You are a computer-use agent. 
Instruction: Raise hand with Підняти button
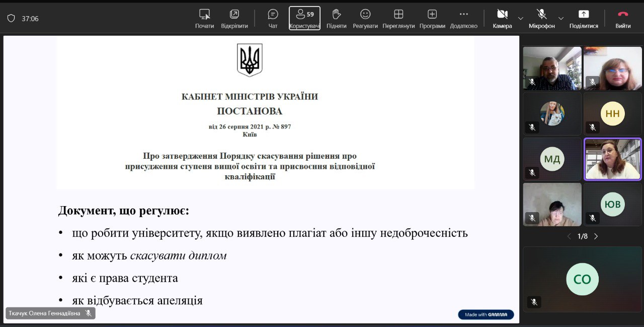pyautogui.click(x=336, y=18)
